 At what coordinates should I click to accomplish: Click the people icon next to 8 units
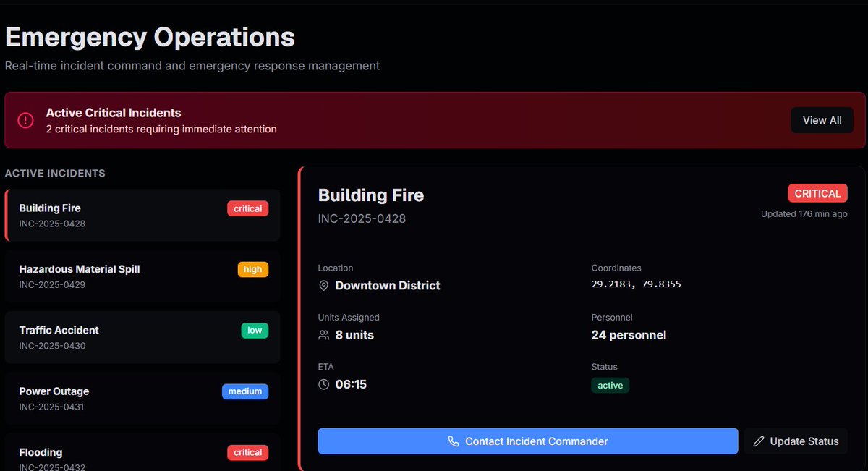[324, 335]
